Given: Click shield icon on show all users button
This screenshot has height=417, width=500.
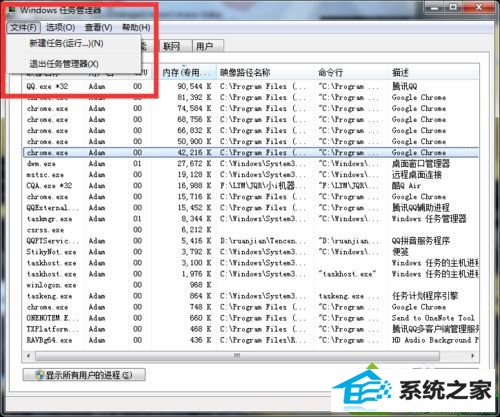Looking at the screenshot, I should 40,375.
